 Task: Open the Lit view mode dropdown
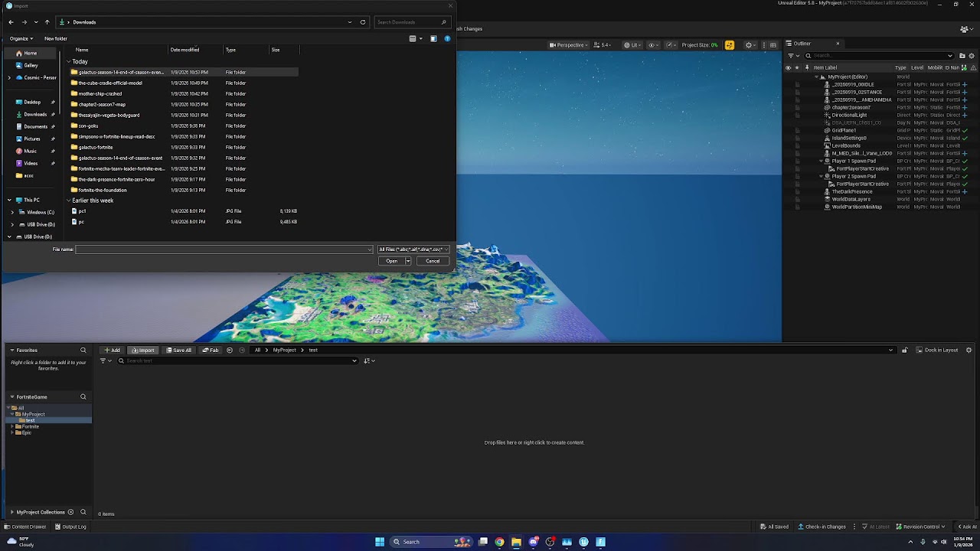[632, 45]
